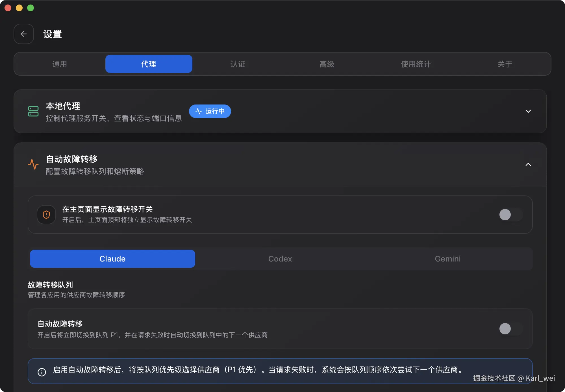Expand the 本地代理 section chevron
Viewport: 565px width, 392px height.
pyautogui.click(x=528, y=111)
